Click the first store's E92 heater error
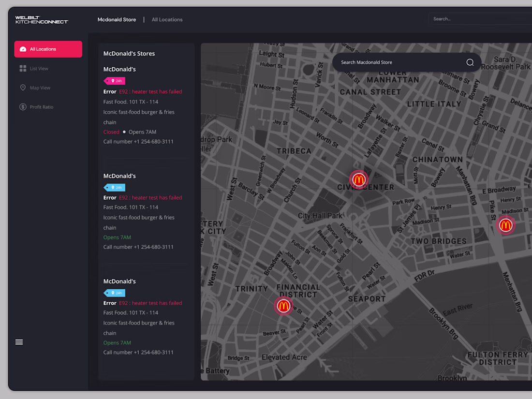The image size is (532, 399). click(x=150, y=91)
